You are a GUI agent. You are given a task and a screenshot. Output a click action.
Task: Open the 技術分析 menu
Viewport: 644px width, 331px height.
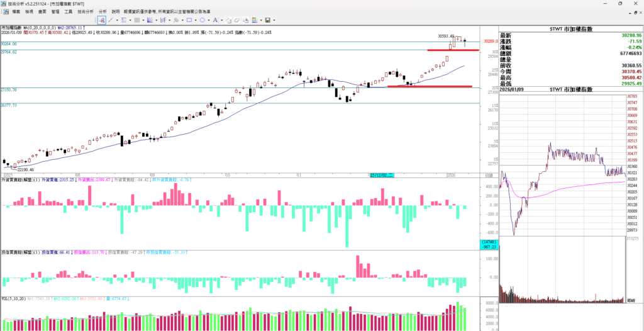[86, 11]
